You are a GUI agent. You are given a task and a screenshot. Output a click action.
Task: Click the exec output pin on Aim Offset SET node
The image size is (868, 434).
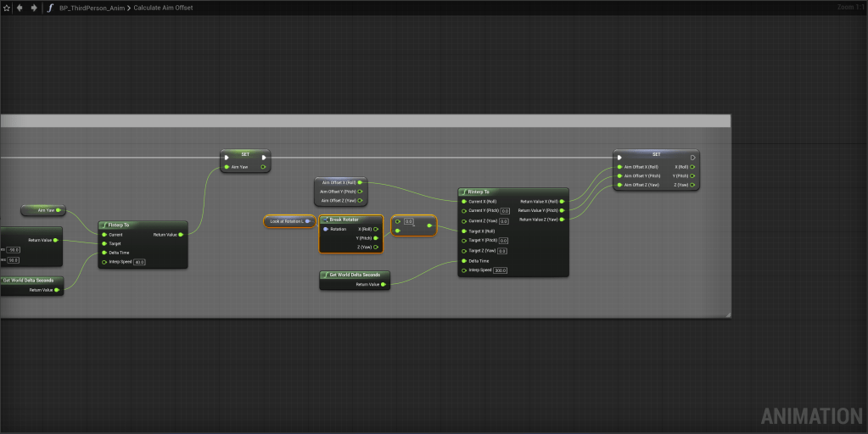click(x=692, y=157)
